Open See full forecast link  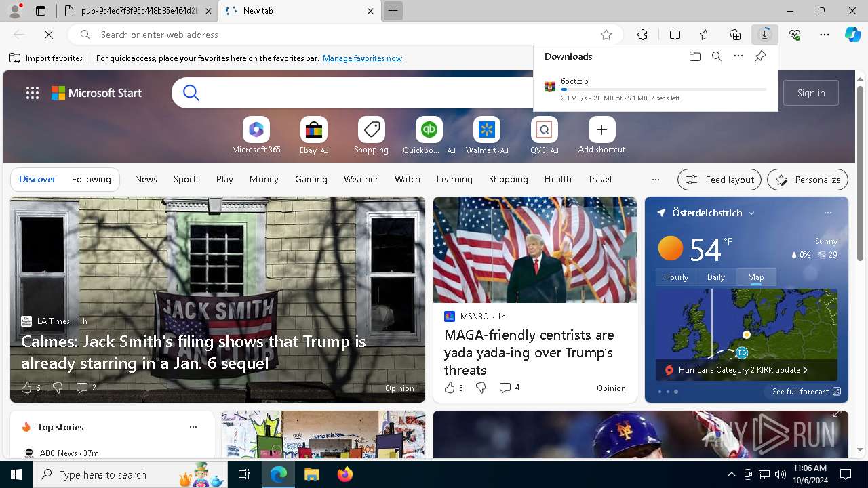806,392
